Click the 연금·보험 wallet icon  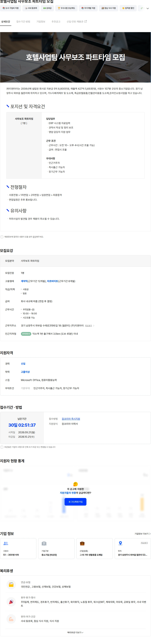[11, 584]
